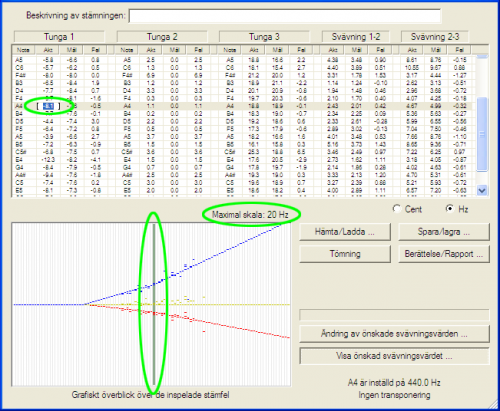Viewport: 500px width, 411px height.
Task: Click the Svävning 2-3 group header
Action: point(435,37)
